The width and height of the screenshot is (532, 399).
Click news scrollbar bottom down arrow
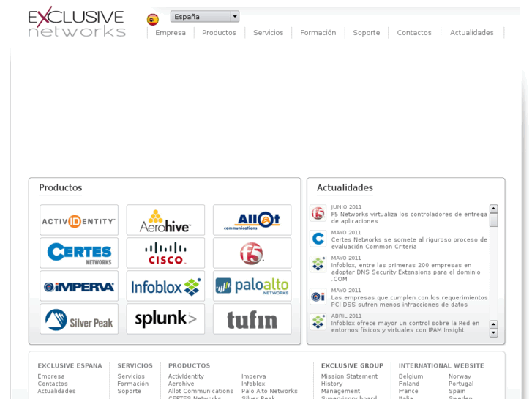[494, 333]
